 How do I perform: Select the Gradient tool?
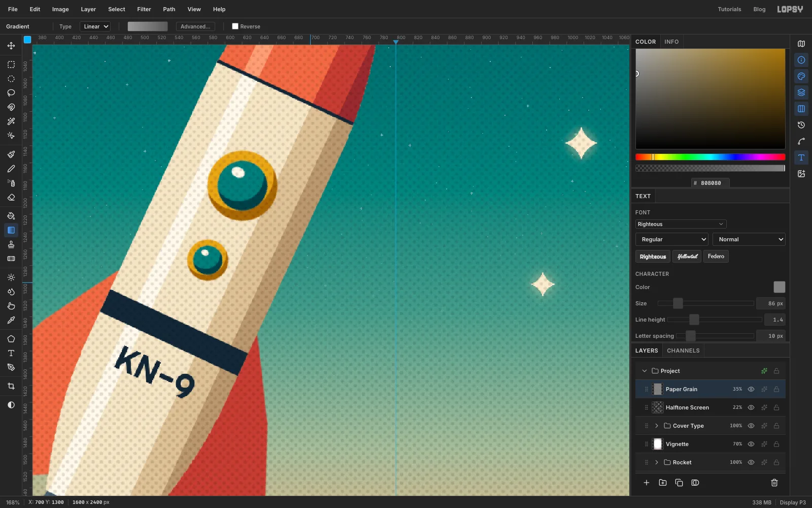[x=11, y=230]
